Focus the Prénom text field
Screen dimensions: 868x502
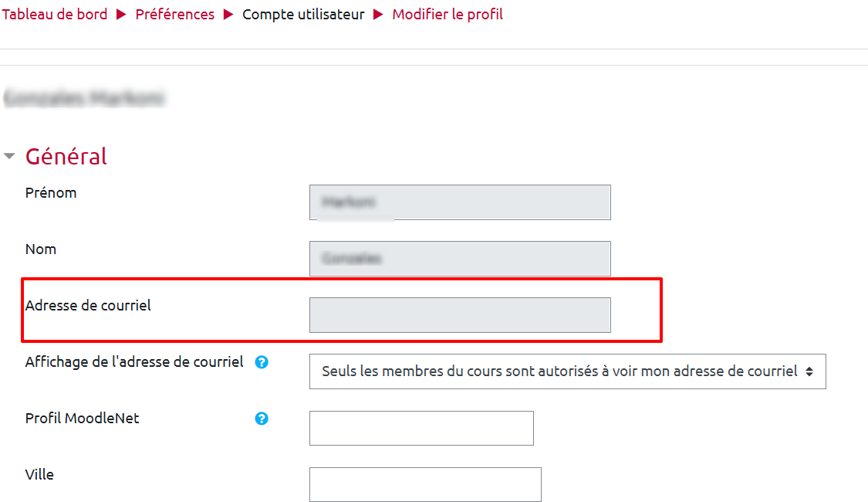tap(460, 202)
